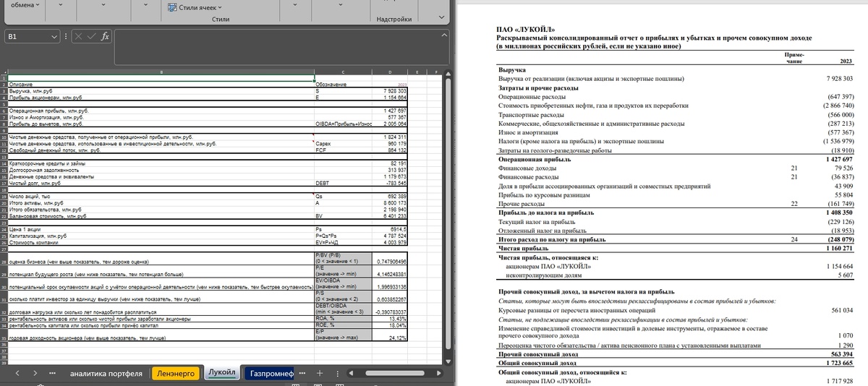Select the Балансовая стоимость, млн.руб cell

tap(161, 215)
